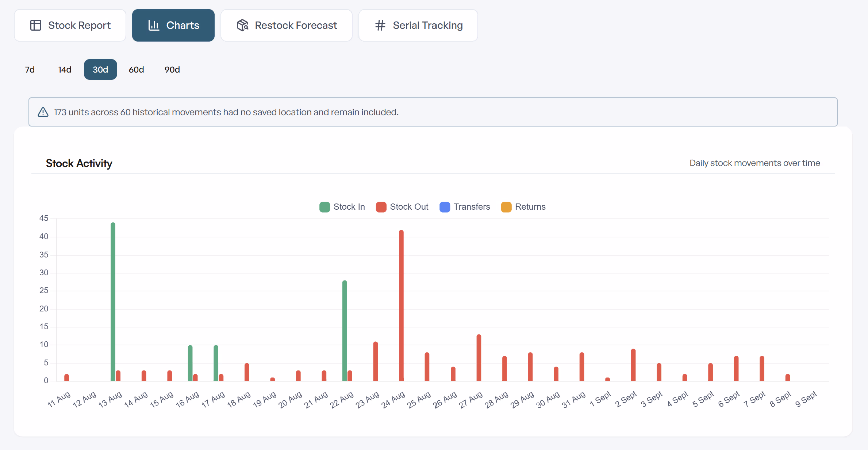This screenshot has height=450, width=868.
Task: Click the 11 Aug axis label
Action: 59,399
